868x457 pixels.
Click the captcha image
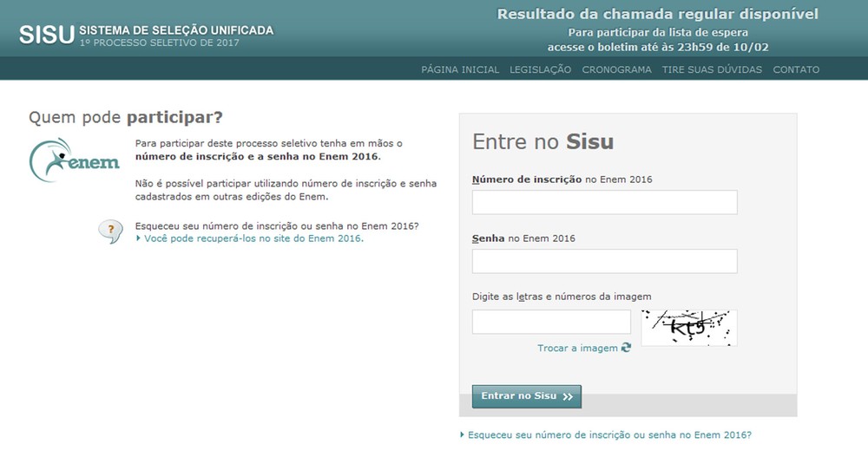click(689, 328)
